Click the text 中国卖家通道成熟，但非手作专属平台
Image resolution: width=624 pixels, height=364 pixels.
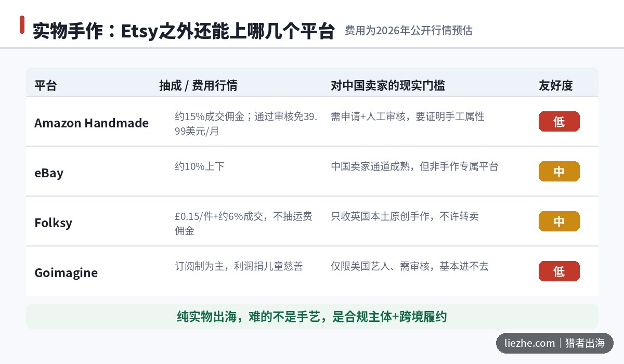414,166
